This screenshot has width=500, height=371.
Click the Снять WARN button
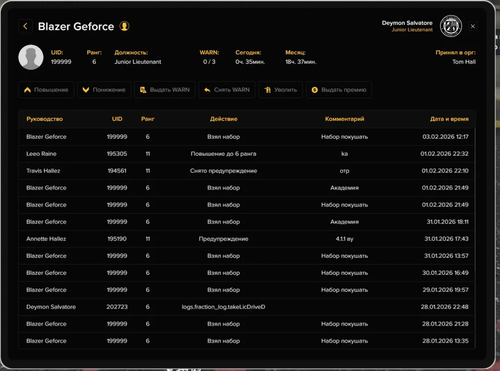tap(227, 90)
